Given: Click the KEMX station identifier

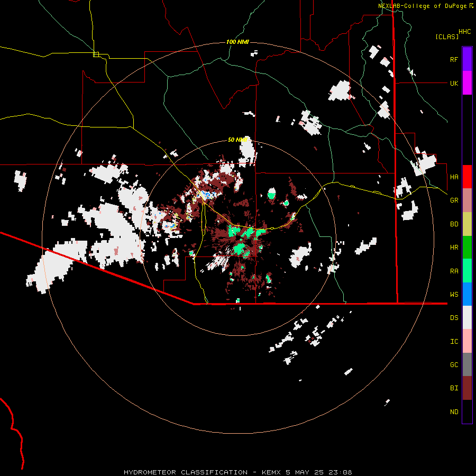Looking at the screenshot, I should pyautogui.click(x=272, y=472).
